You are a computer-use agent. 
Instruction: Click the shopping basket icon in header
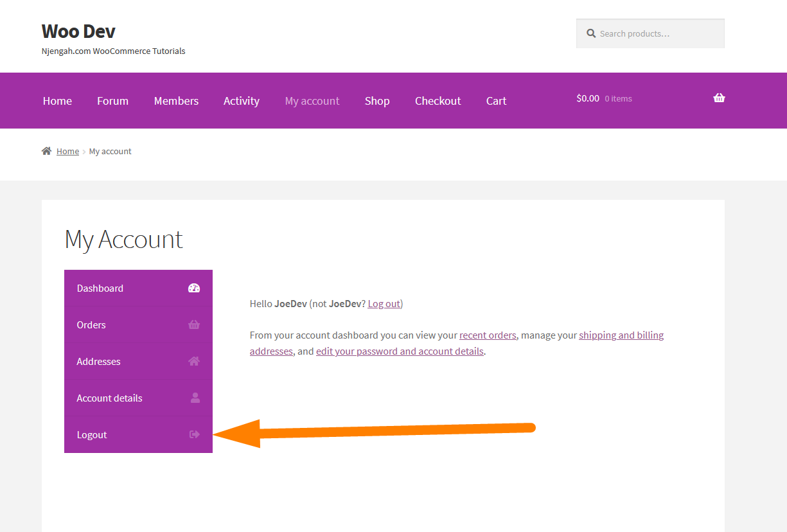pos(719,98)
